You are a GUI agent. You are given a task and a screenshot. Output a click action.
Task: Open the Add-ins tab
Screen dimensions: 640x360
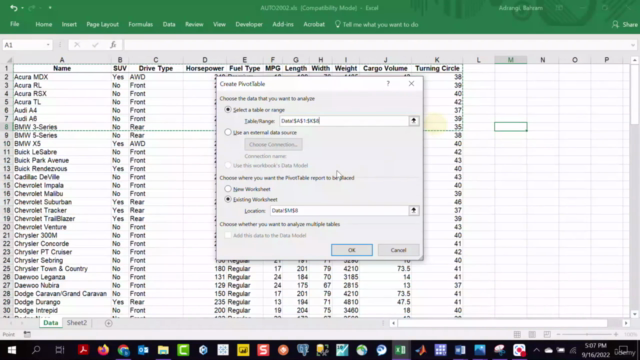(283, 24)
